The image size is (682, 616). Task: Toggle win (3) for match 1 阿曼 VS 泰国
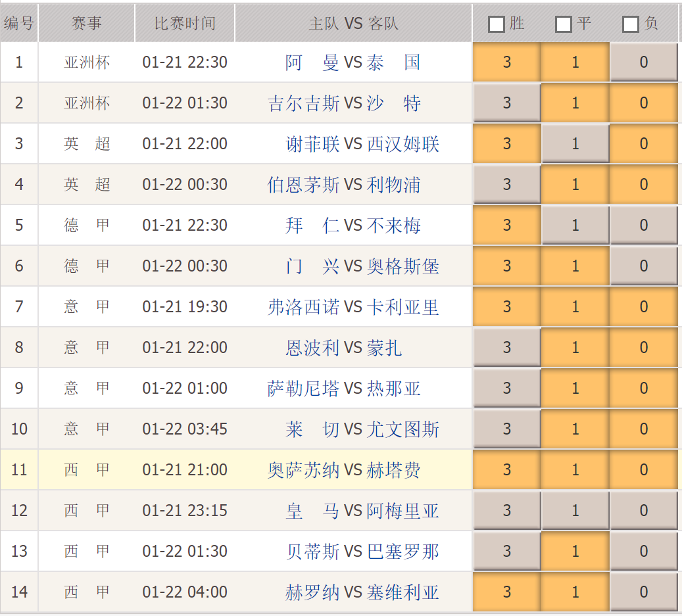pyautogui.click(x=507, y=62)
